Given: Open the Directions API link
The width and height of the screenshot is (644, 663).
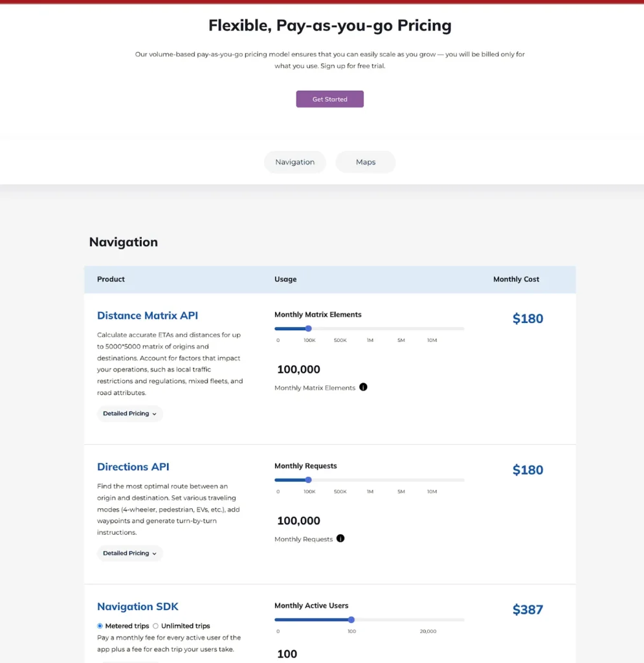Looking at the screenshot, I should [x=133, y=467].
